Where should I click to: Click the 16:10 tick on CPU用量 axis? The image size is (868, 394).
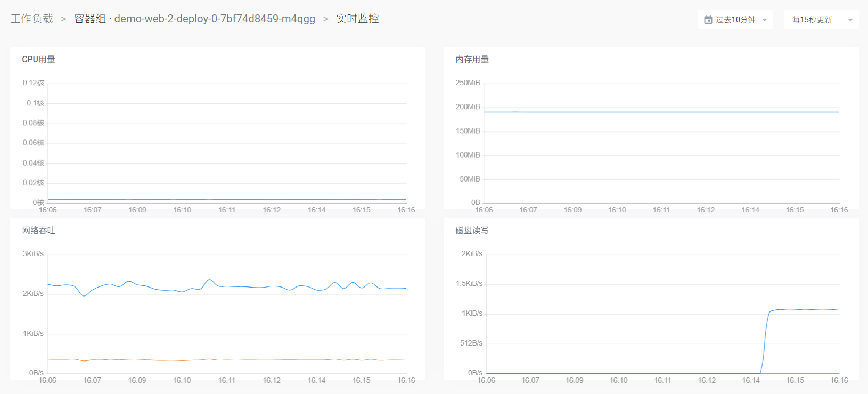click(182, 210)
